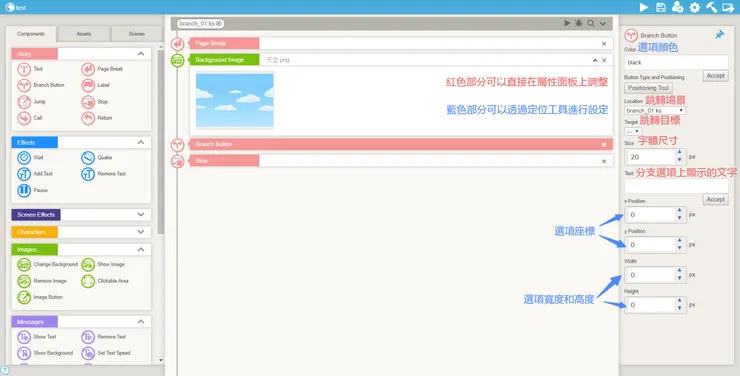740x376 pixels.
Task: Collapse the Story section
Action: click(x=141, y=54)
